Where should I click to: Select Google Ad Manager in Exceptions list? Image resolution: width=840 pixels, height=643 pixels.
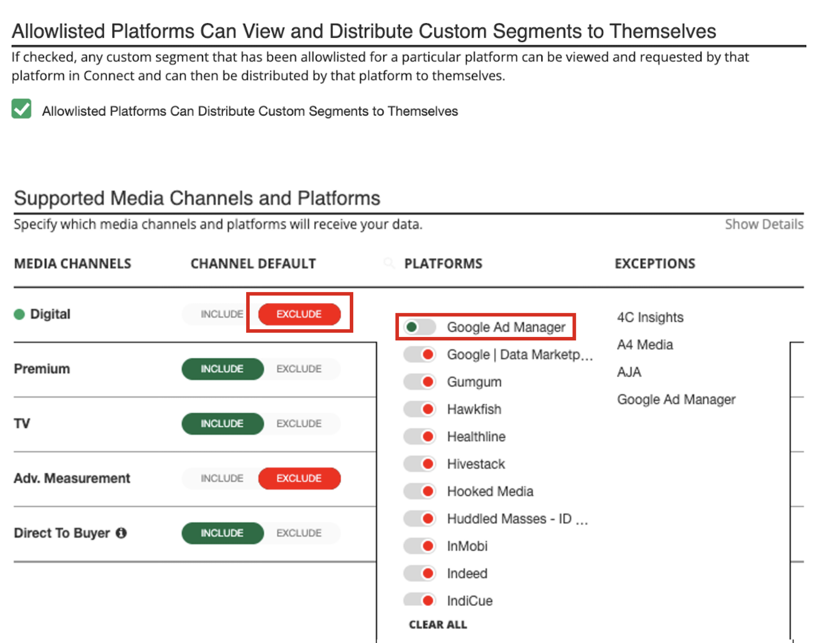pyautogui.click(x=676, y=399)
